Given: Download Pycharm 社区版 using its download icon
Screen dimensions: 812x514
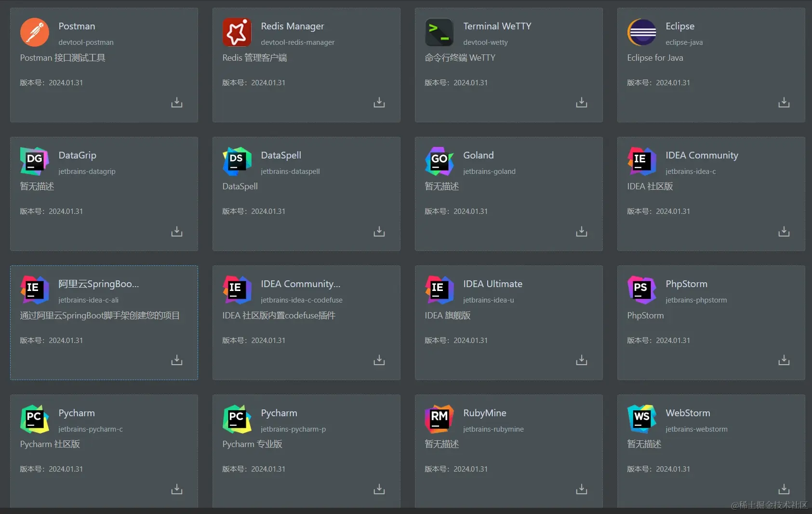Looking at the screenshot, I should pyautogui.click(x=177, y=489).
